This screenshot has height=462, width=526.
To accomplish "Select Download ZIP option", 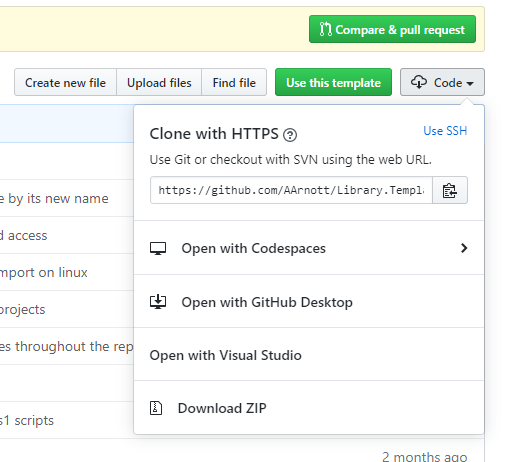I will click(x=309, y=408).
